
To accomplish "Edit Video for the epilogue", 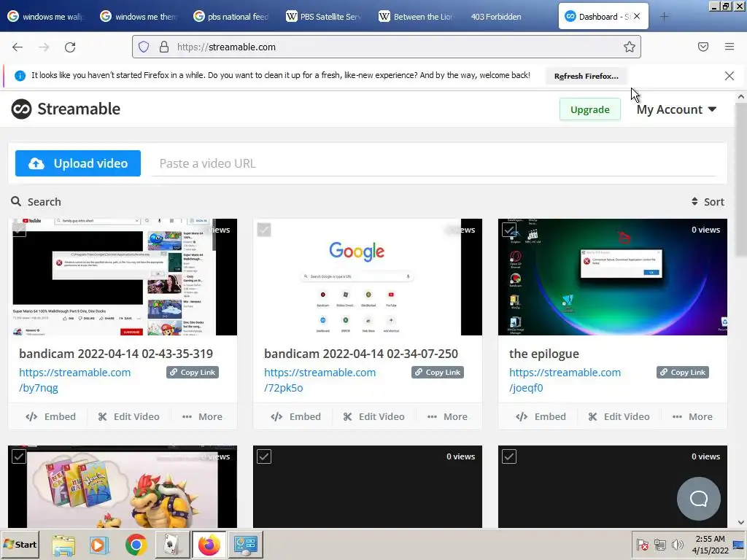I will pos(619,416).
